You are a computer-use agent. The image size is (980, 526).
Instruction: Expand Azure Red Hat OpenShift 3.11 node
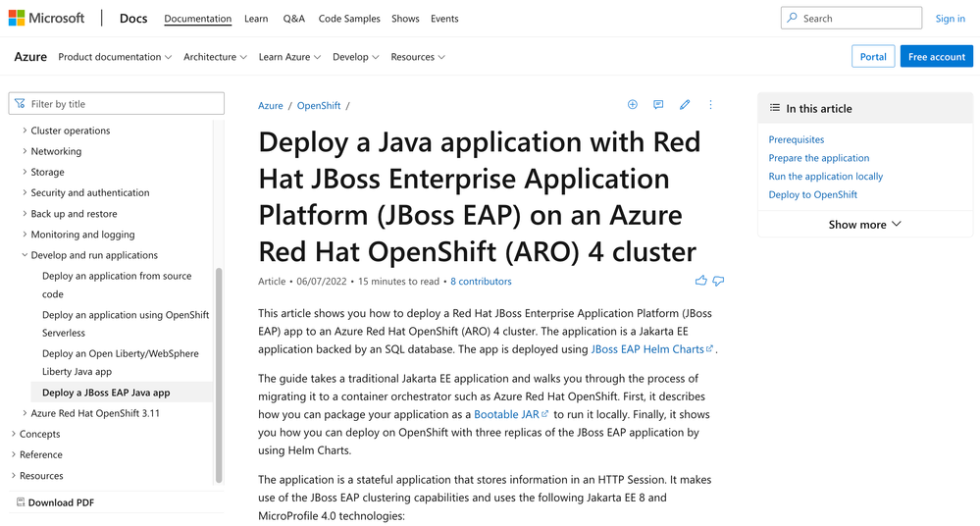pyautogui.click(x=25, y=413)
